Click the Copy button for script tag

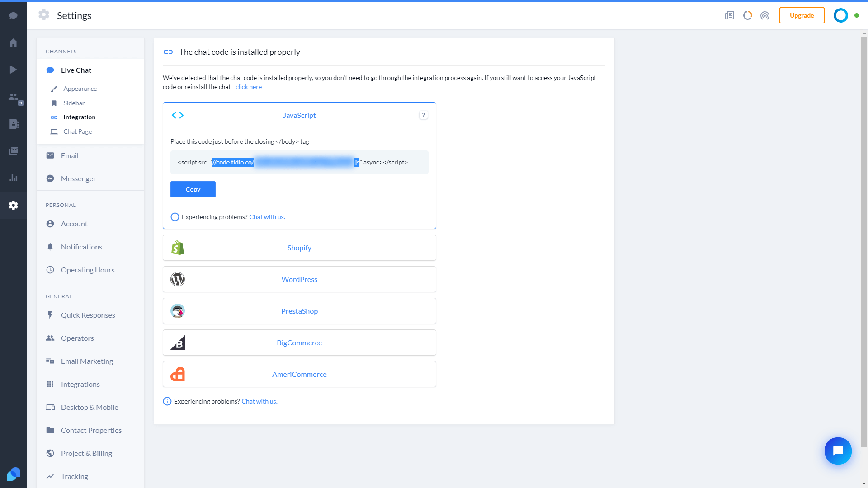193,189
